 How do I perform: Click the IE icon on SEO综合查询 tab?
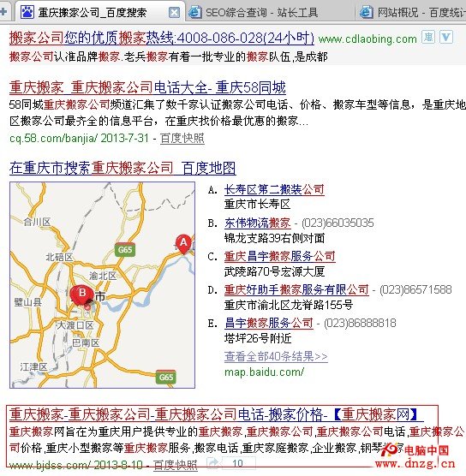pyautogui.click(x=194, y=12)
